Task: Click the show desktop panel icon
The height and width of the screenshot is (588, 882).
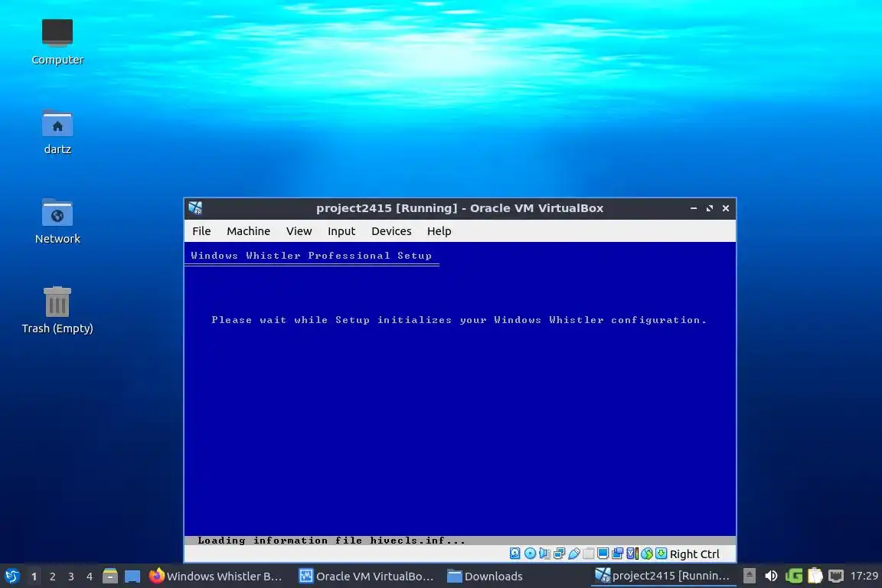Action: click(132, 577)
